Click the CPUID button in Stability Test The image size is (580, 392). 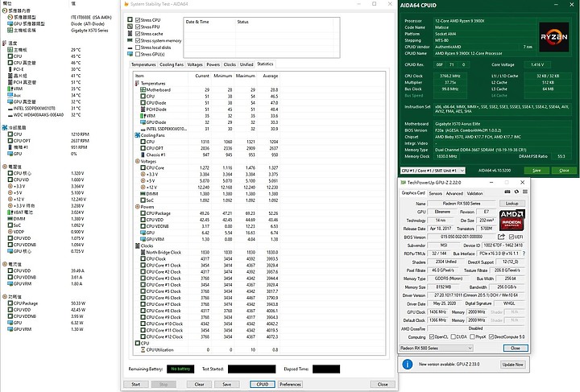click(x=263, y=385)
